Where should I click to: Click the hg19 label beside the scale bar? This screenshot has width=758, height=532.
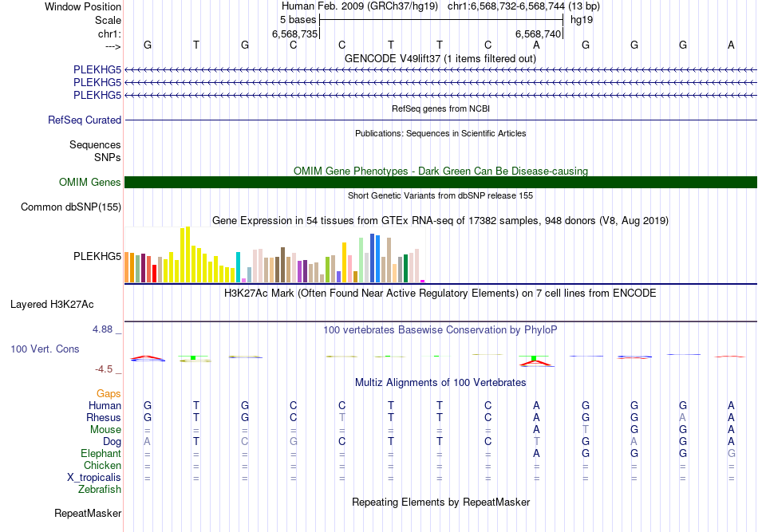click(582, 20)
